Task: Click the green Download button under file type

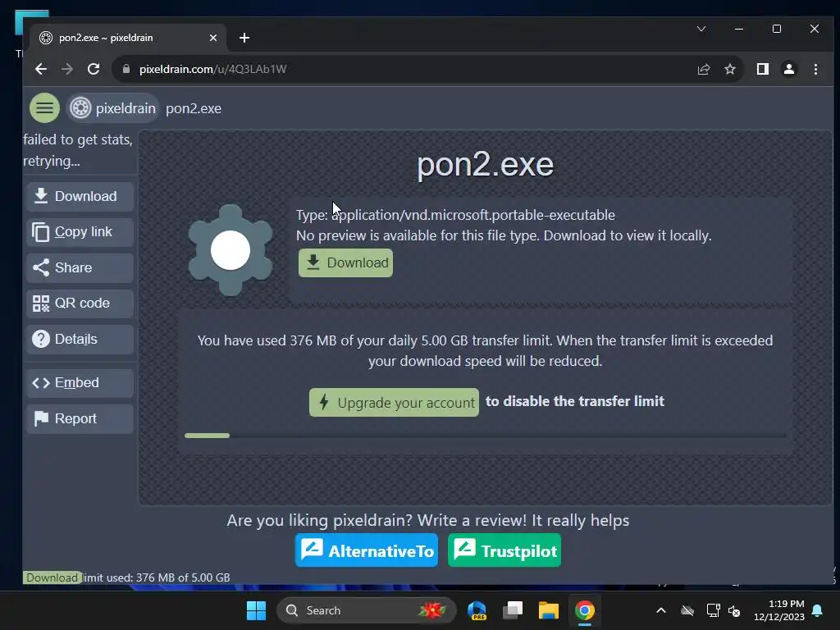Action: point(345,262)
